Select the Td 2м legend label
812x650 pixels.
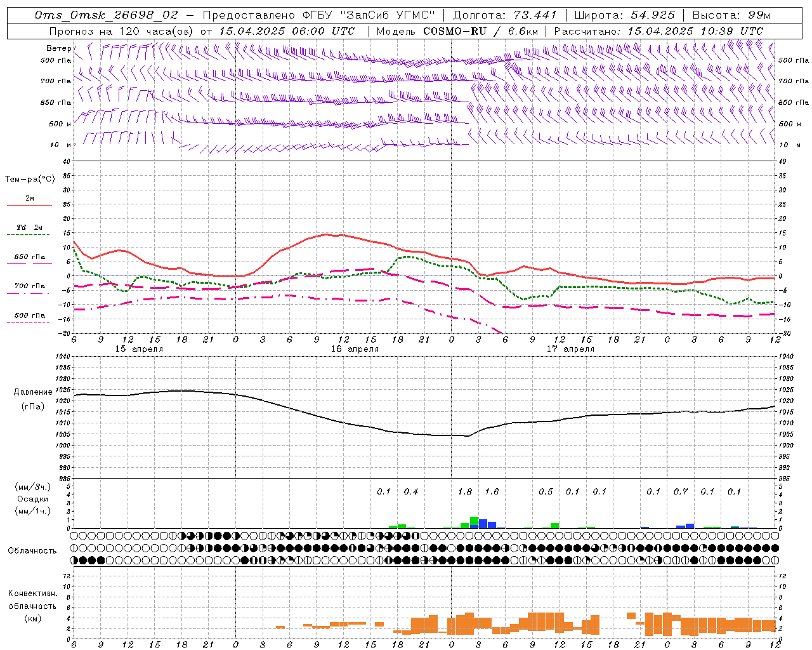[30, 227]
